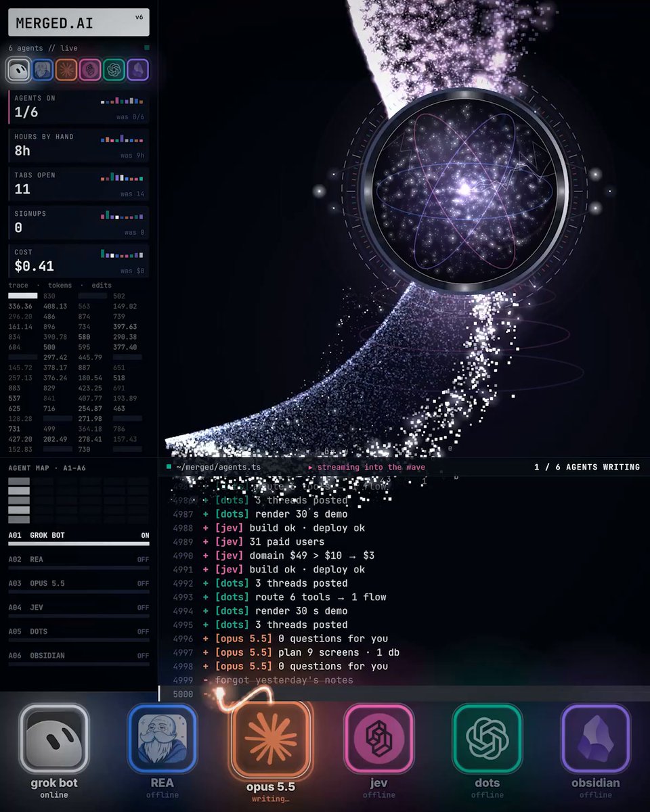Open the AGENTS ON 1/6 stat card
Screen dimensions: 650x812
79,108
